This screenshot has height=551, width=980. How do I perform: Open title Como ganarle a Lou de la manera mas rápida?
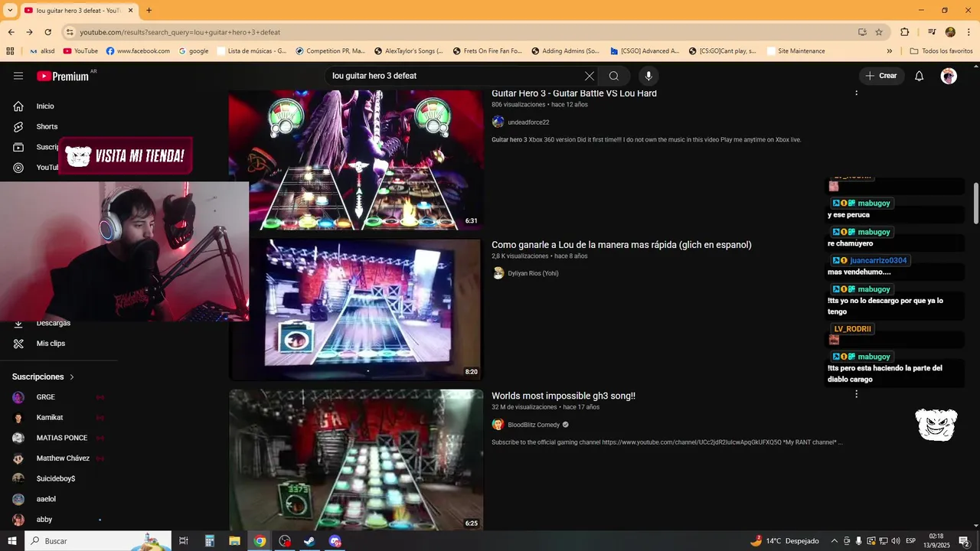point(622,245)
